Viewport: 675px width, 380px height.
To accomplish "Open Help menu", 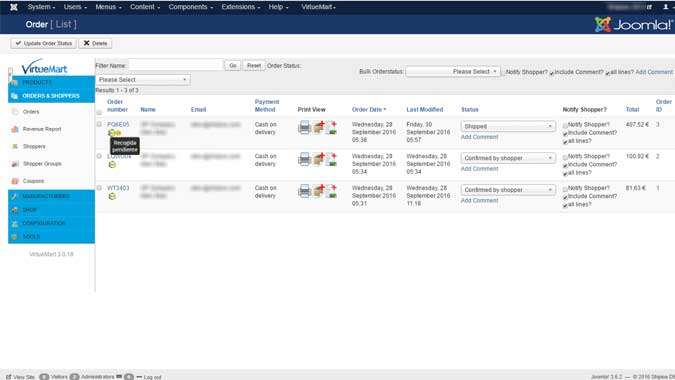I will [x=278, y=7].
